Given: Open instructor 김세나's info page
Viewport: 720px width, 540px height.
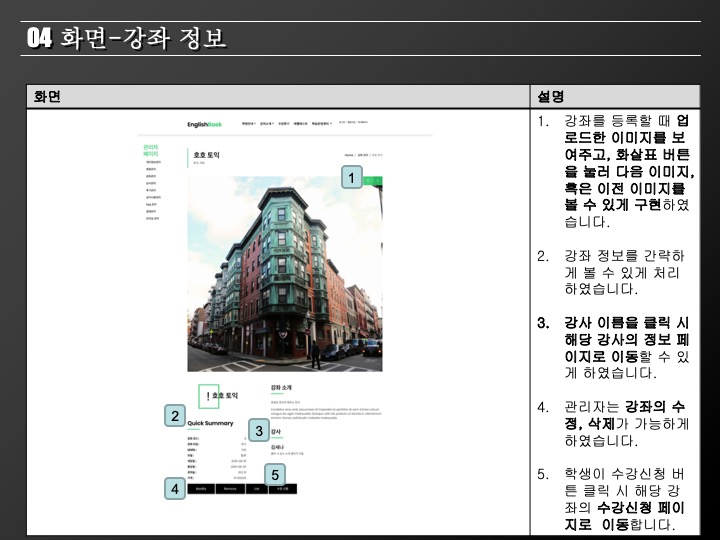Looking at the screenshot, I should (277, 447).
